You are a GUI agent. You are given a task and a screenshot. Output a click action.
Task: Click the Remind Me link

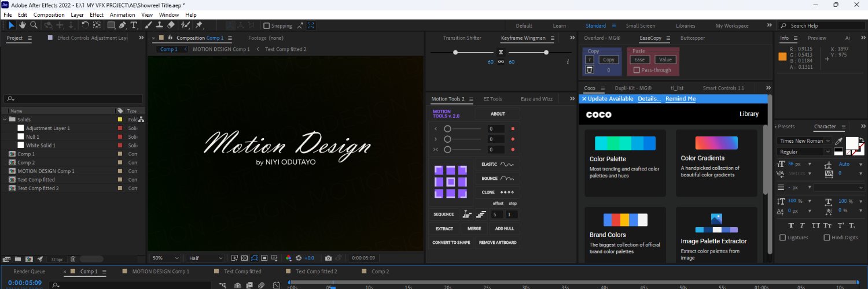tap(681, 99)
